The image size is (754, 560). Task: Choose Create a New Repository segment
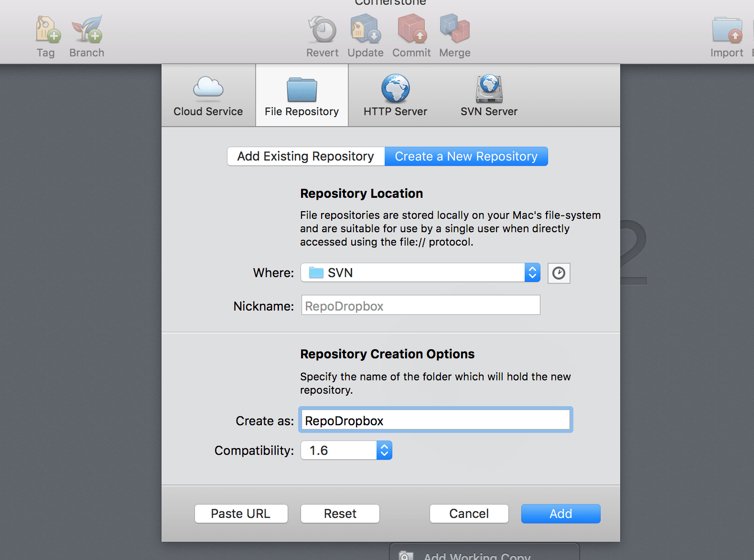point(466,156)
